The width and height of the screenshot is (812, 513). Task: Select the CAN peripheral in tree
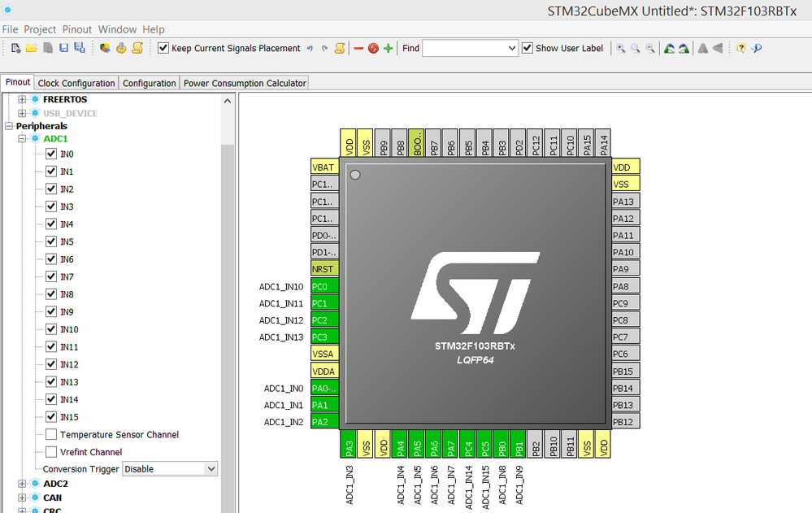pos(53,498)
